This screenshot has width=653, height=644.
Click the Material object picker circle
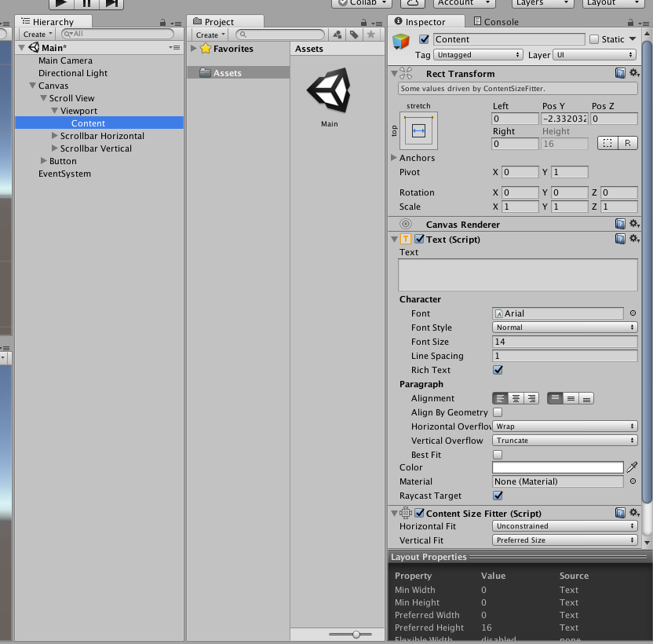(x=633, y=481)
